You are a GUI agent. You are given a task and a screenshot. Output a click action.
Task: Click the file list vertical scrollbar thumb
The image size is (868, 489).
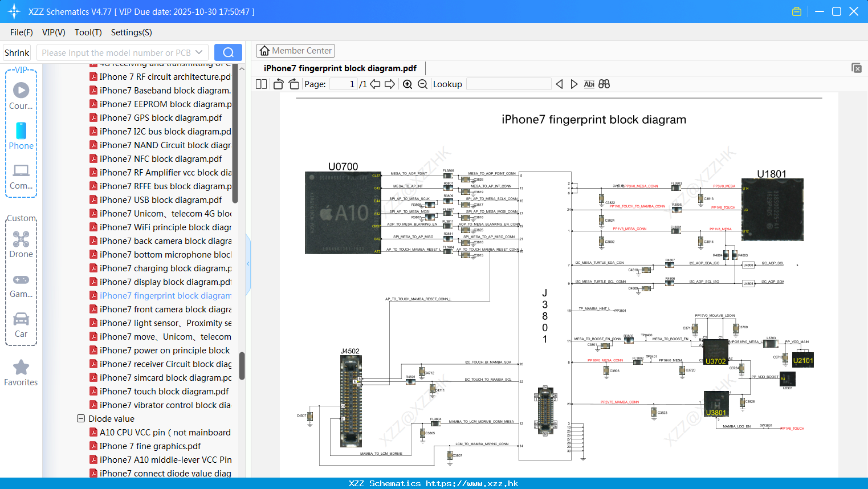[242, 366]
